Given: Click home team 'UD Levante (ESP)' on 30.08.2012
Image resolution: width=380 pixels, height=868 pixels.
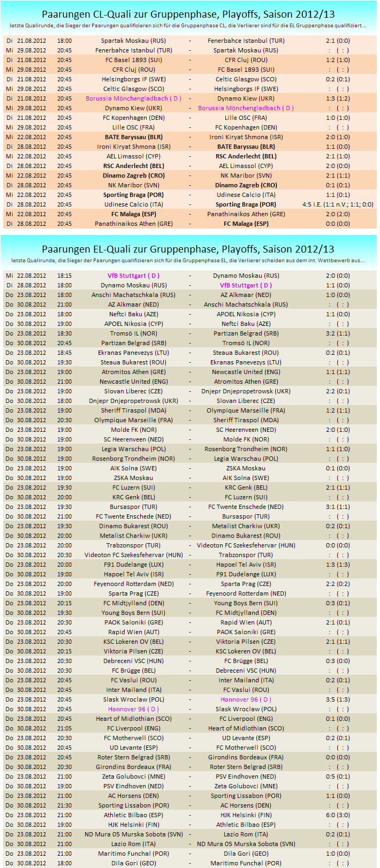Looking at the screenshot, I should click(134, 748).
